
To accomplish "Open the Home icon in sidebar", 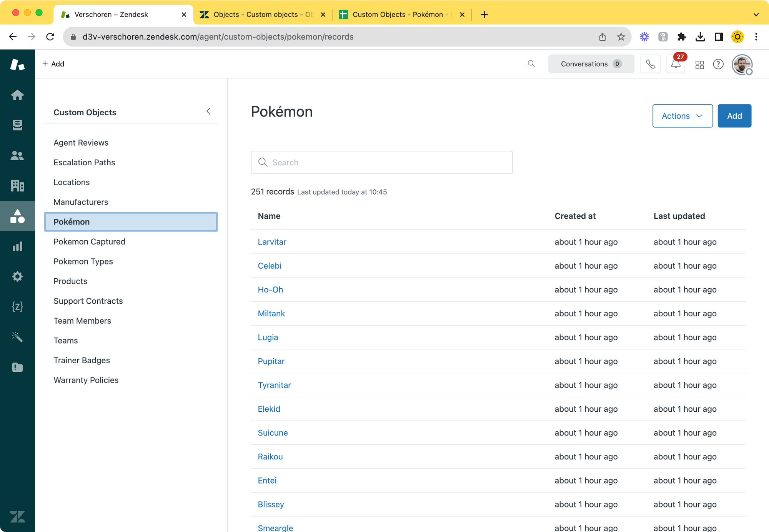I will (x=17, y=95).
